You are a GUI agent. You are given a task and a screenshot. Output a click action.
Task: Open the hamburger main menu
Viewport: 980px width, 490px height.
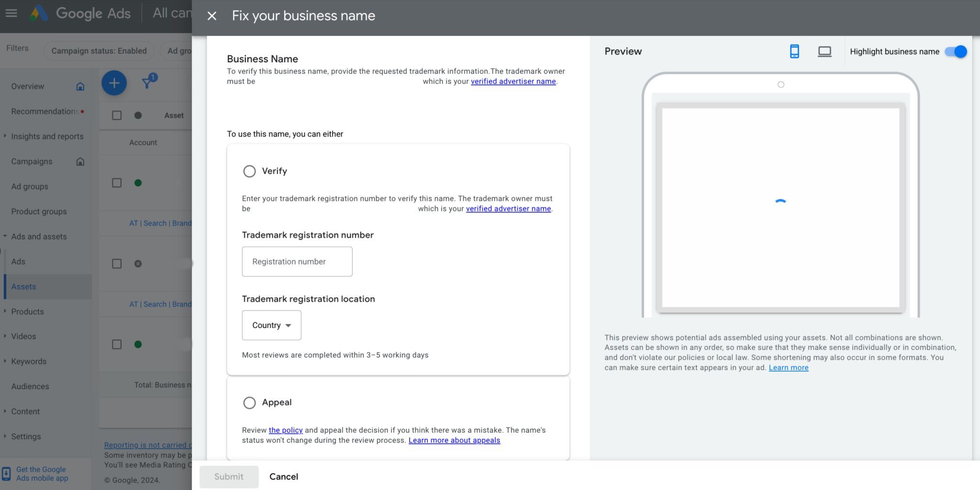pyautogui.click(x=11, y=13)
